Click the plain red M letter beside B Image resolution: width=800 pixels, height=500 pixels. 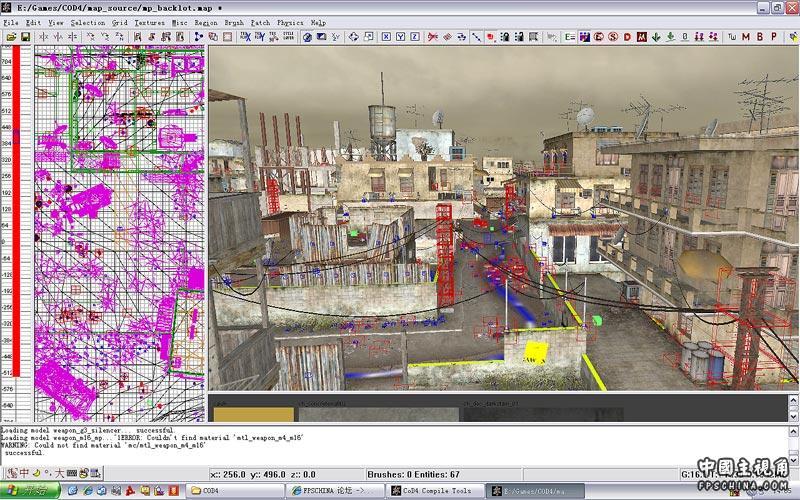click(x=745, y=37)
